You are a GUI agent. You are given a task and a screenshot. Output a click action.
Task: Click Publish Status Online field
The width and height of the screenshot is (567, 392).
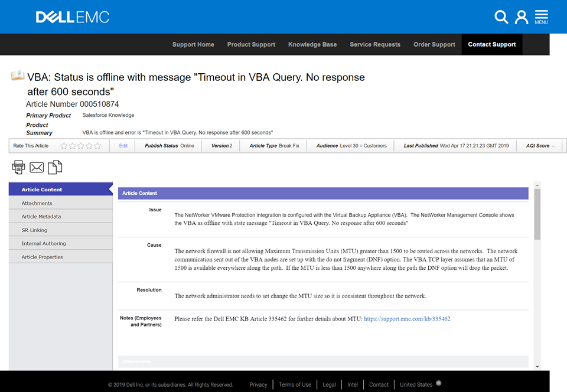click(x=170, y=146)
